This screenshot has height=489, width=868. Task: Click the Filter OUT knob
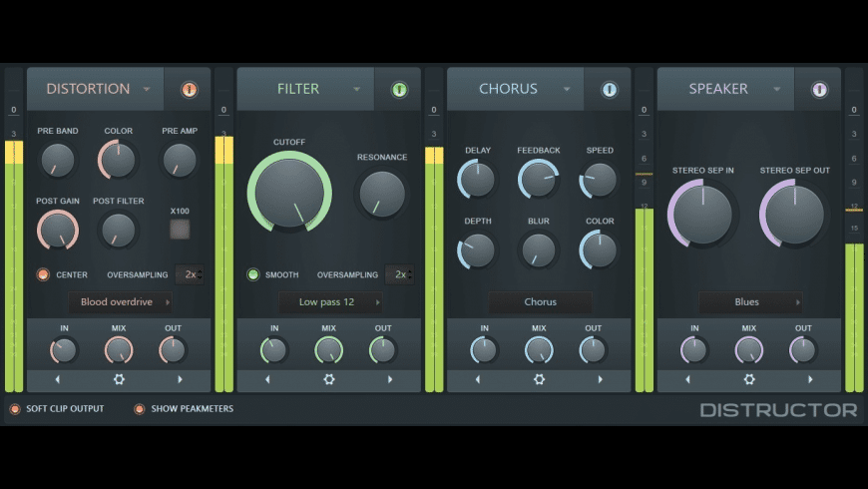coord(382,350)
